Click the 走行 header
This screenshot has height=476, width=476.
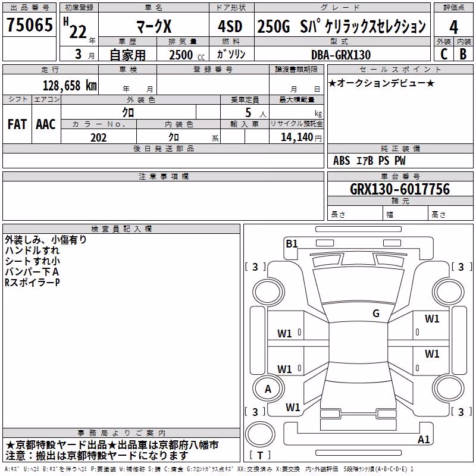[x=51, y=70]
